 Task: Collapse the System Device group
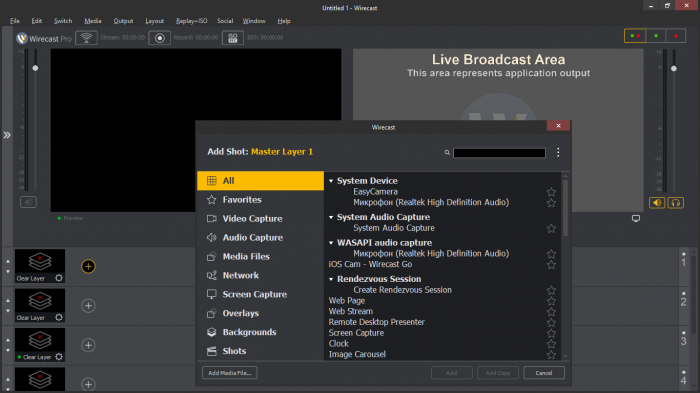pos(331,181)
